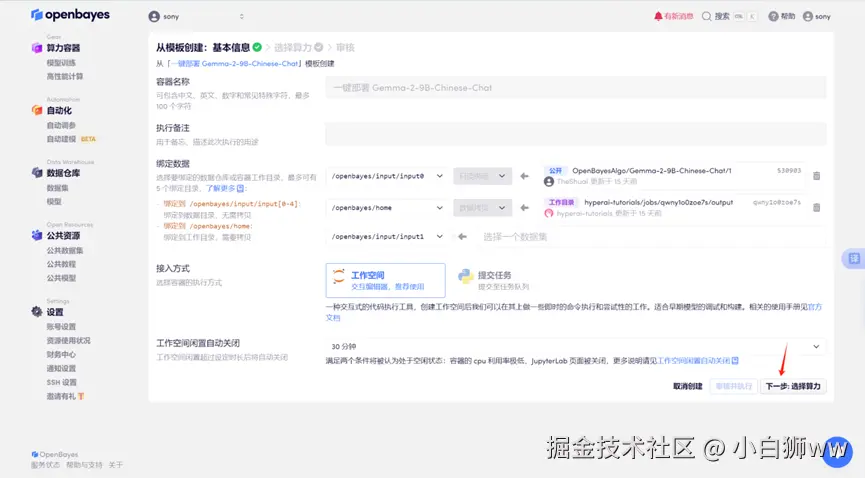Screen dimensions: 865x478
Task: Click the Jupyter icon of 工作空间
Action: (339, 276)
